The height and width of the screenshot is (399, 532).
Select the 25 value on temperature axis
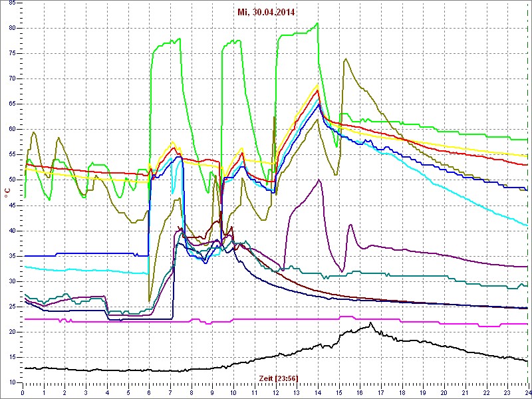[11, 307]
